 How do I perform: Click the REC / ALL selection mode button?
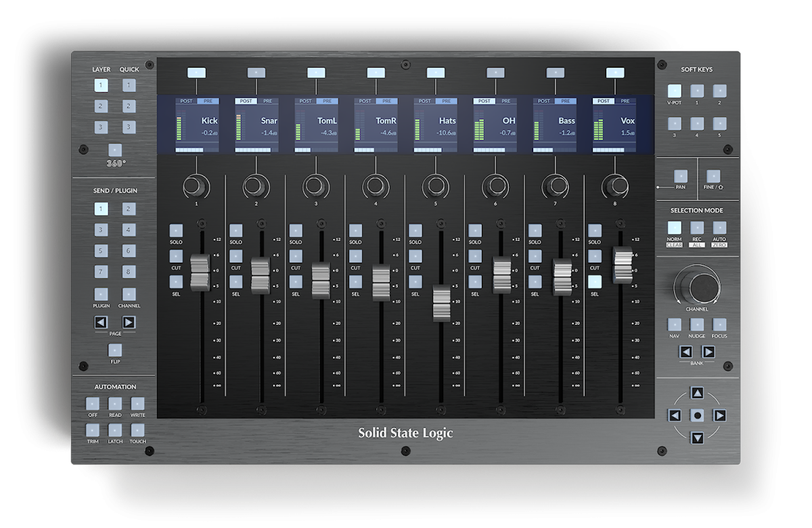pos(697,228)
